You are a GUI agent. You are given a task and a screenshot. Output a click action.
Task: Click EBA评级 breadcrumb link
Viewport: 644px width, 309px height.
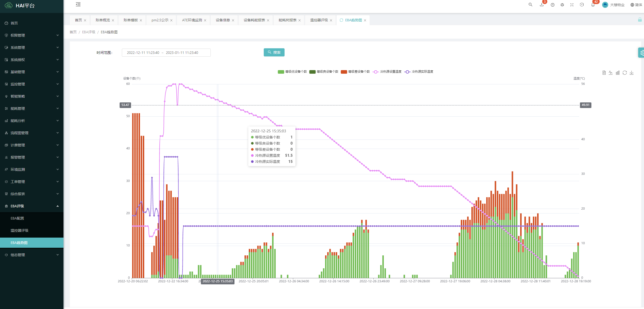(89, 32)
